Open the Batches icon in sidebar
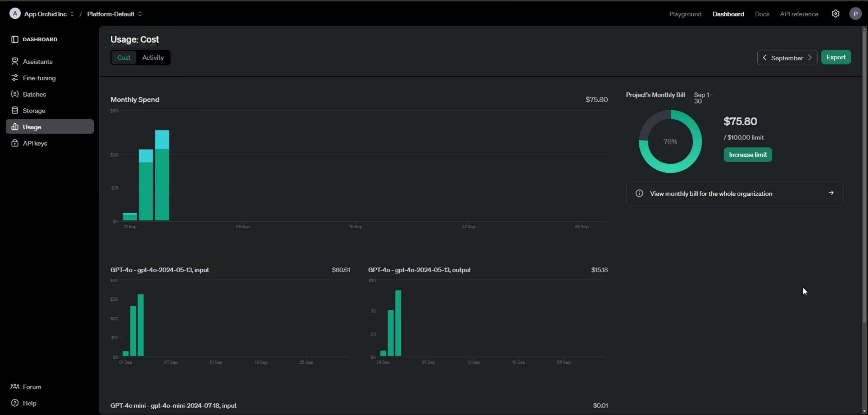 [x=14, y=94]
